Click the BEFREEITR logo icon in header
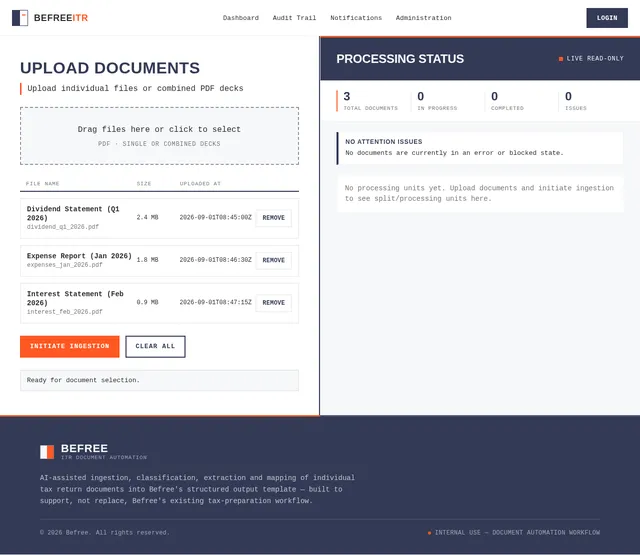This screenshot has width=640, height=555. coord(20,18)
